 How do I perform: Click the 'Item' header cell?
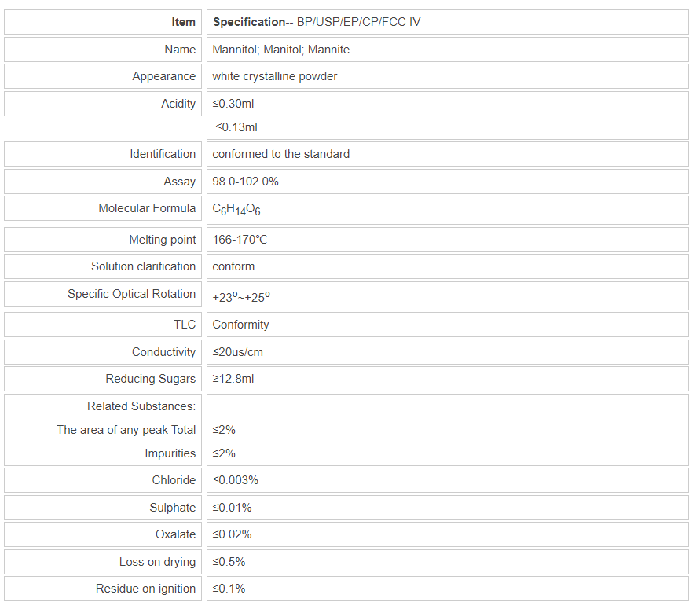[x=183, y=22]
